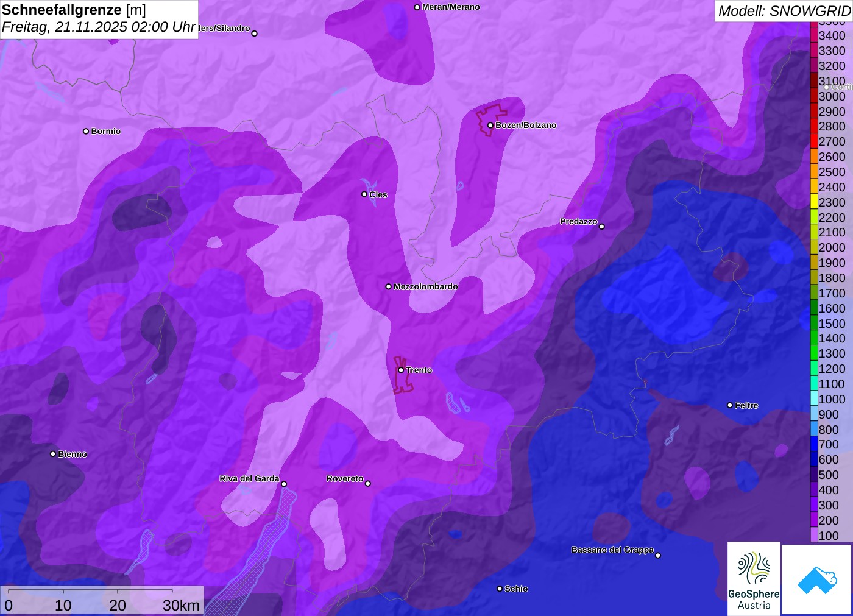
Task: Click the legend value 3400
Action: (832, 36)
